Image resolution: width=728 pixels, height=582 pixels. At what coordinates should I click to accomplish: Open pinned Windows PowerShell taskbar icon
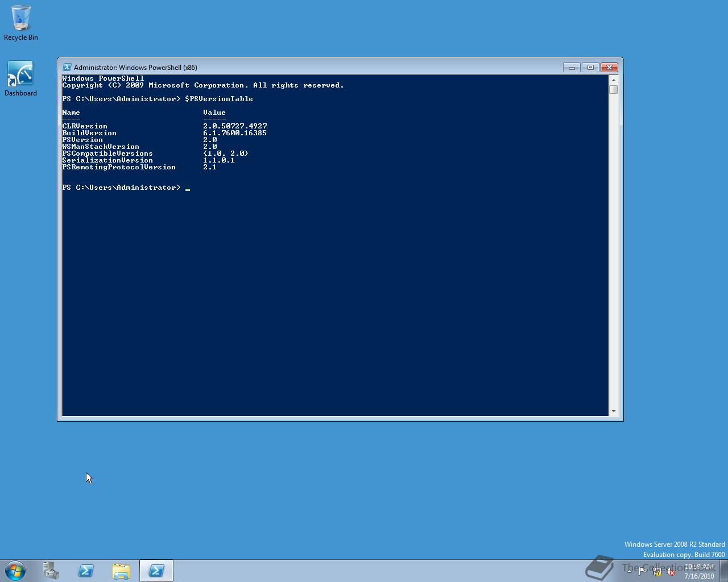click(x=86, y=571)
